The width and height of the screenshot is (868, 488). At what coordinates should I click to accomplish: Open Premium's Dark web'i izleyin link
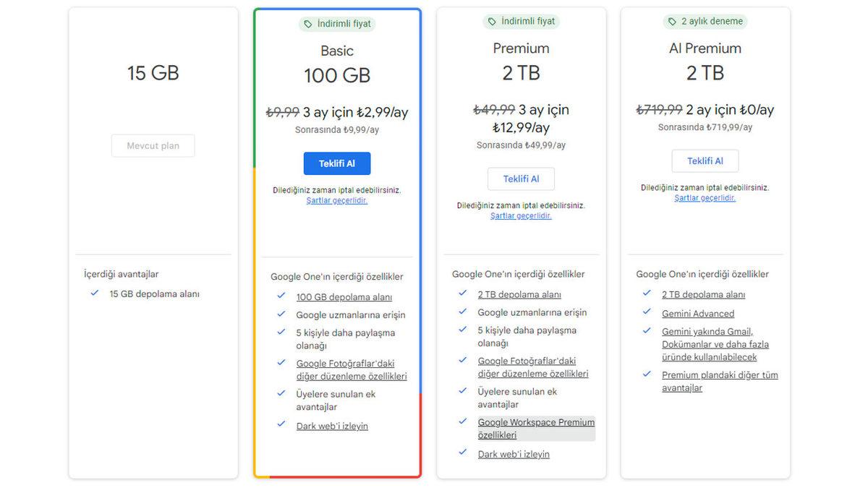point(514,453)
